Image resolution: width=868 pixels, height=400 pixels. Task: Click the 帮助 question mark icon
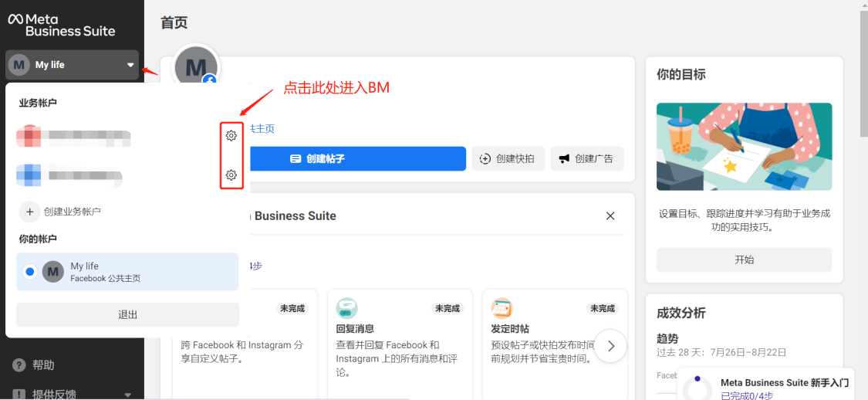pyautogui.click(x=19, y=365)
